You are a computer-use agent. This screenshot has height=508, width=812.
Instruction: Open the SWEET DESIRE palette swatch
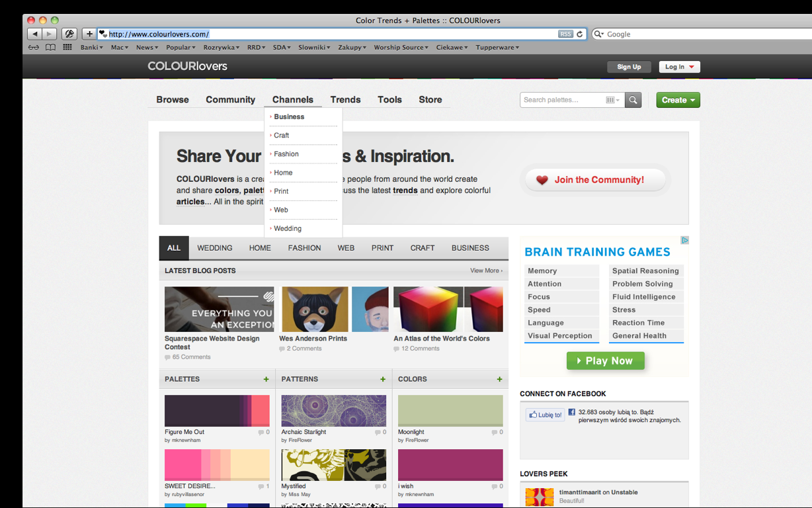(217, 465)
